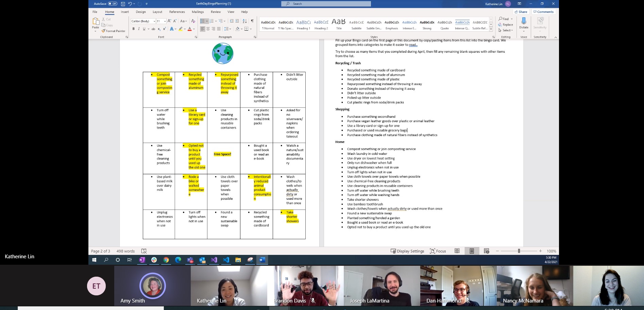Switch to the References tab
This screenshot has height=310, width=644.
tap(177, 12)
